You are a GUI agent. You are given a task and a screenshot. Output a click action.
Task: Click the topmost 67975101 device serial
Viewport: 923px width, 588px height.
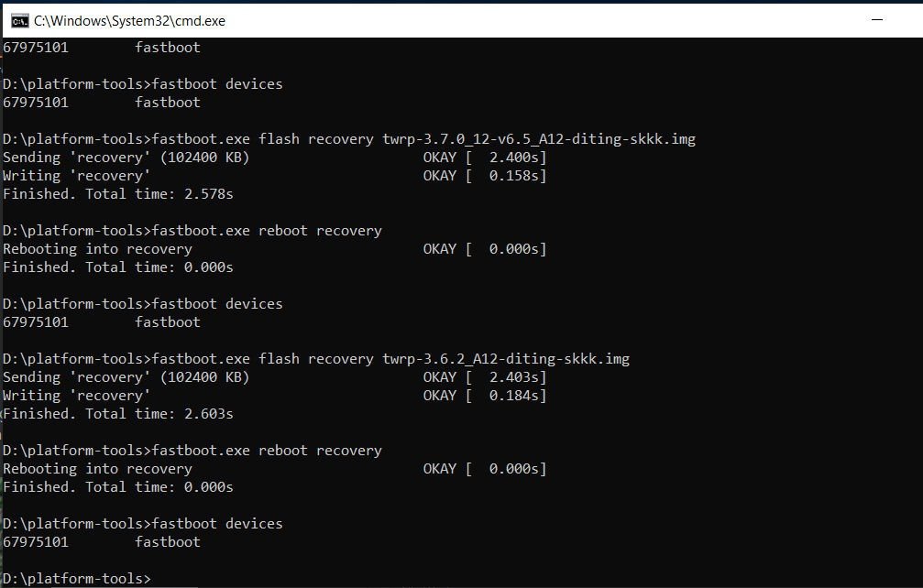(36, 48)
